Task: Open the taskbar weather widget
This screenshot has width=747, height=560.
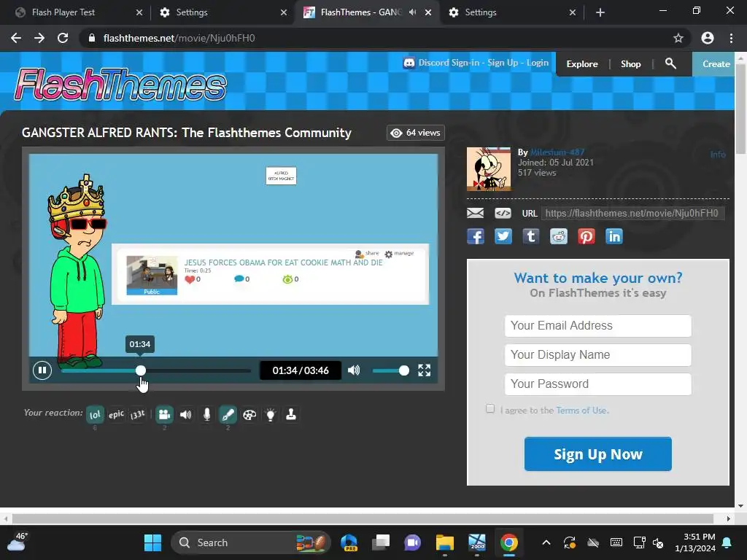Action: click(17, 542)
